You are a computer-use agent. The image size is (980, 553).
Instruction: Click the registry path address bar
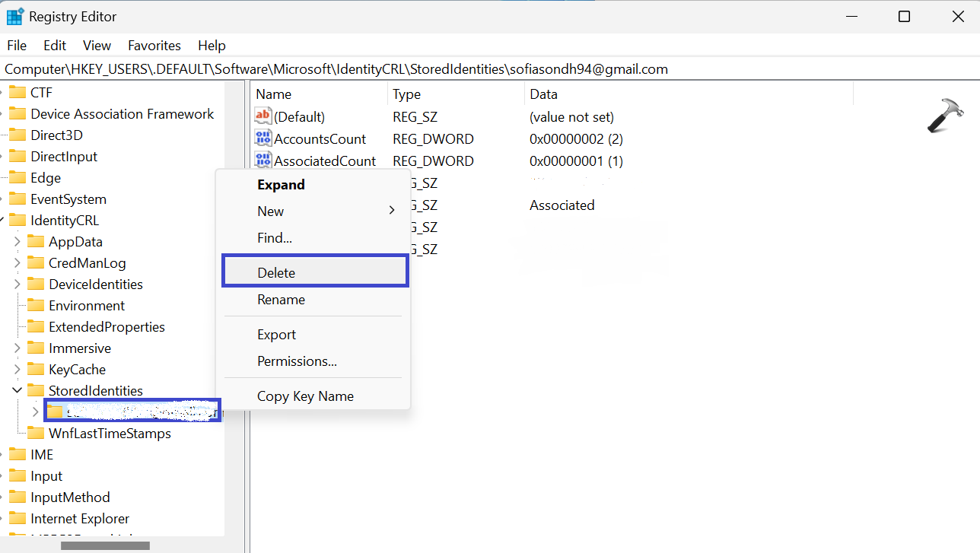click(489, 69)
